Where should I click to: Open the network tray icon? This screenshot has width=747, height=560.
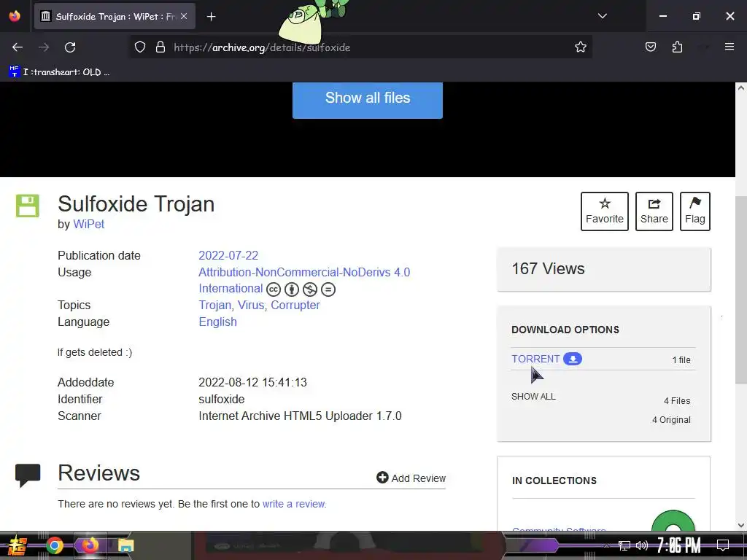click(624, 545)
